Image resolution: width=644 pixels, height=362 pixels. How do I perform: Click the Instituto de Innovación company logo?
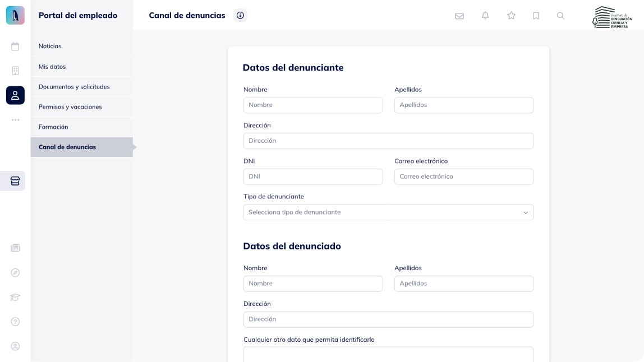pyautogui.click(x=611, y=17)
